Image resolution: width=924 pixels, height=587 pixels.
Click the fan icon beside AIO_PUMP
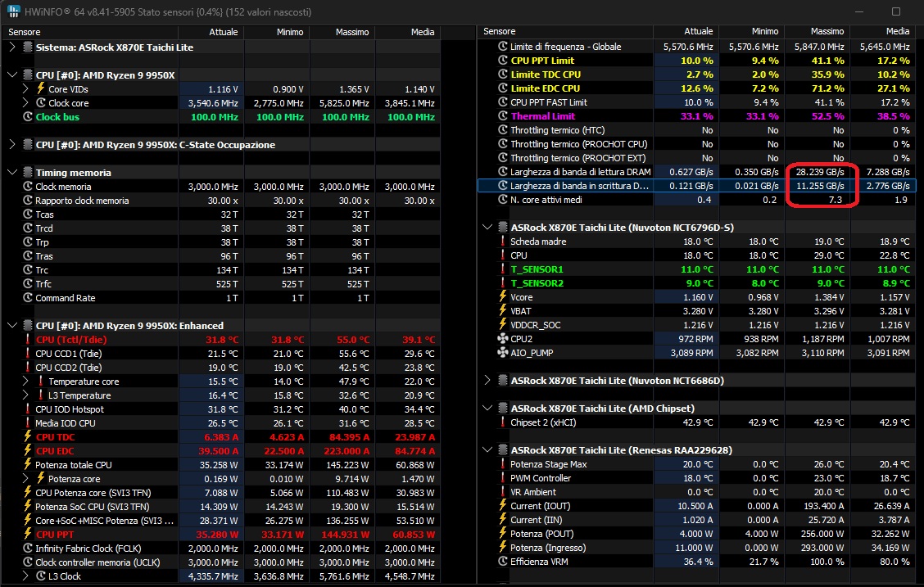[x=503, y=353]
